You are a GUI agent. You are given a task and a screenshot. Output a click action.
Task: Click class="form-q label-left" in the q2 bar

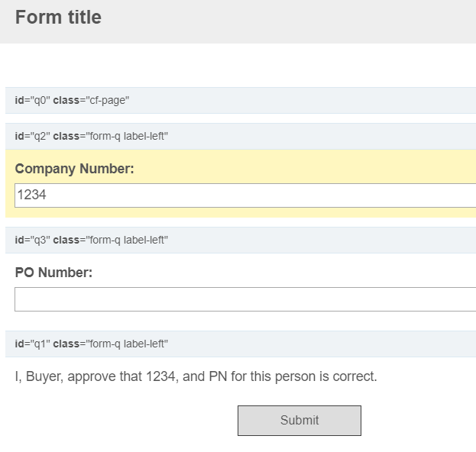(x=111, y=136)
